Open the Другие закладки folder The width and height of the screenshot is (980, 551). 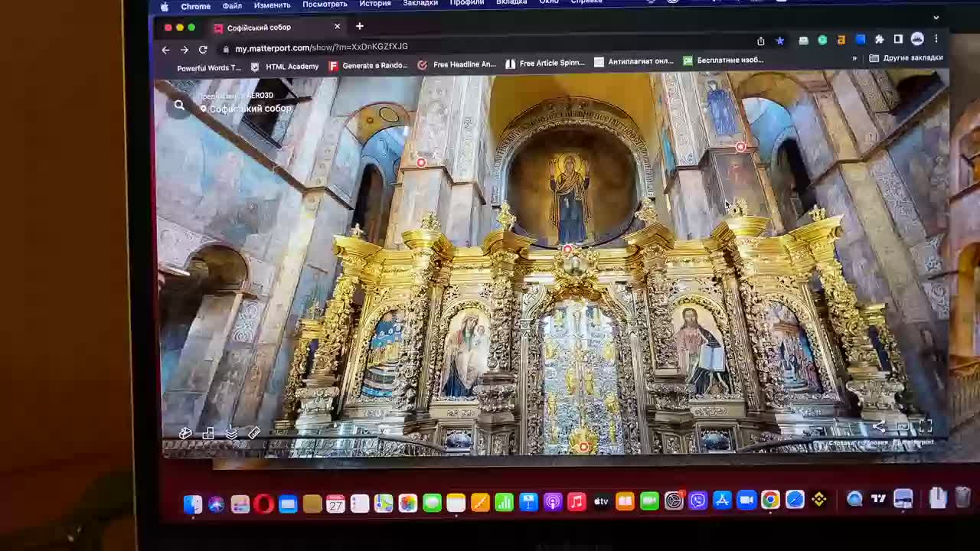click(906, 58)
